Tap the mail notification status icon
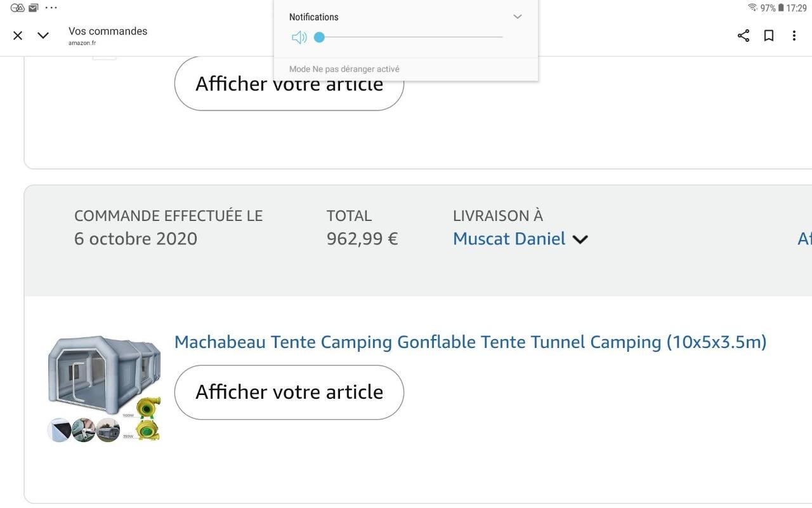The width and height of the screenshot is (812, 508). pos(34,8)
